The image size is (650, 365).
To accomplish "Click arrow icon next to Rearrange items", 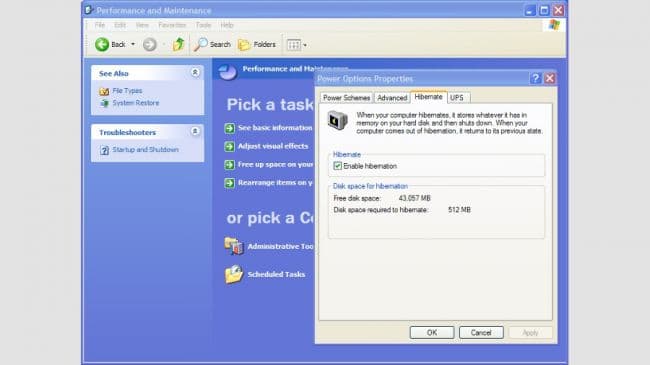I will 230,183.
